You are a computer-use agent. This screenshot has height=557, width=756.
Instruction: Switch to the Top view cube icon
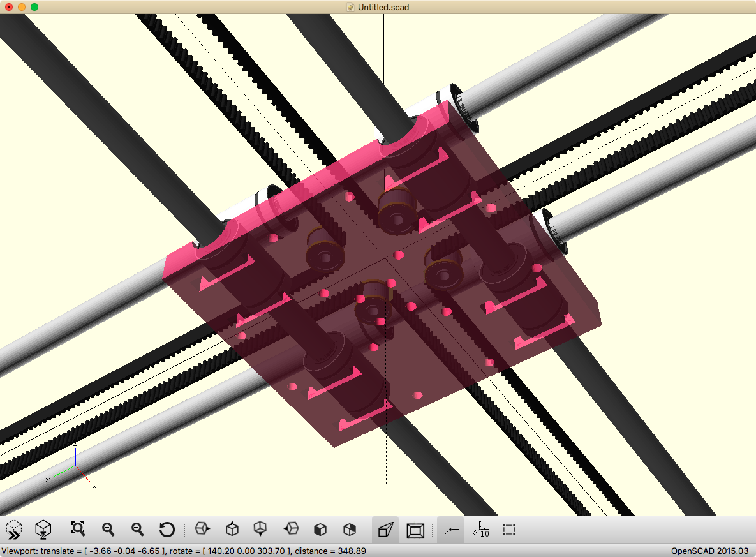(232, 529)
